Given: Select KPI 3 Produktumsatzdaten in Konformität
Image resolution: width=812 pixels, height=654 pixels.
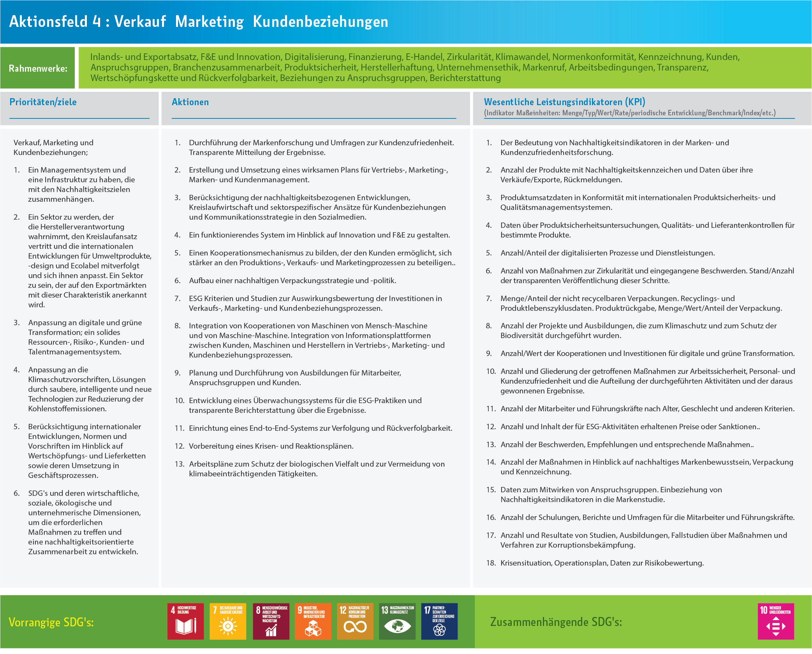Looking at the screenshot, I should click(631, 203).
